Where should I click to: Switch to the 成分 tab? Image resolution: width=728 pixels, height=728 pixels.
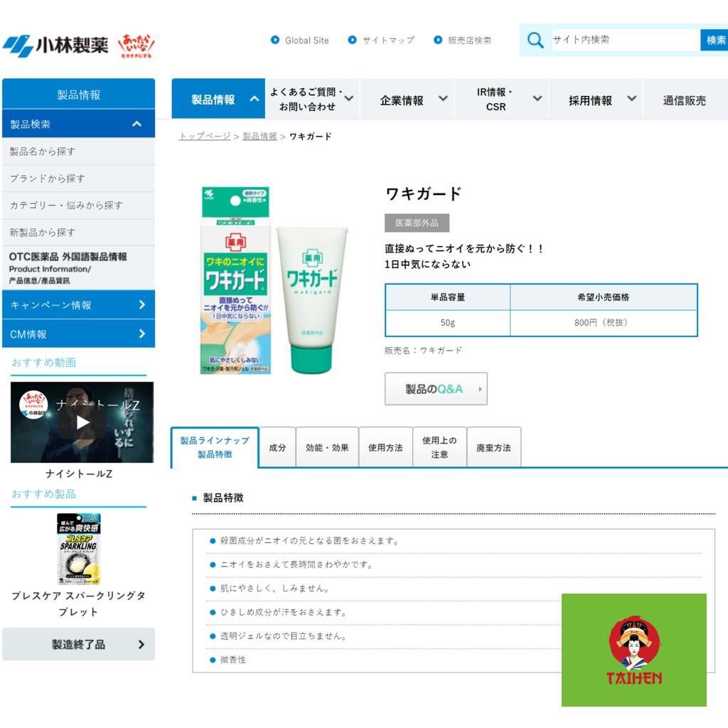(277, 448)
